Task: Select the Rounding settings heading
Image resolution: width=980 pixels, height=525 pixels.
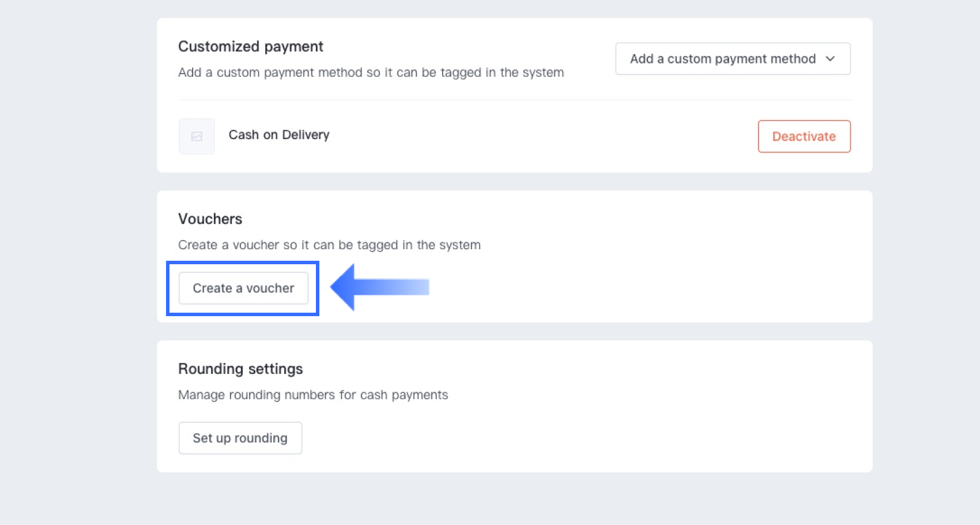Action: tap(240, 368)
